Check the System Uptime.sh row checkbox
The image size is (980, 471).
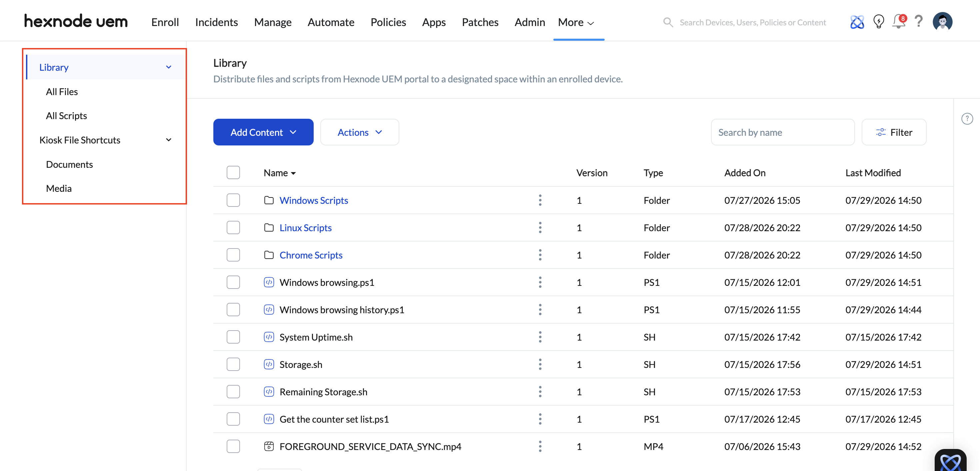coord(233,337)
